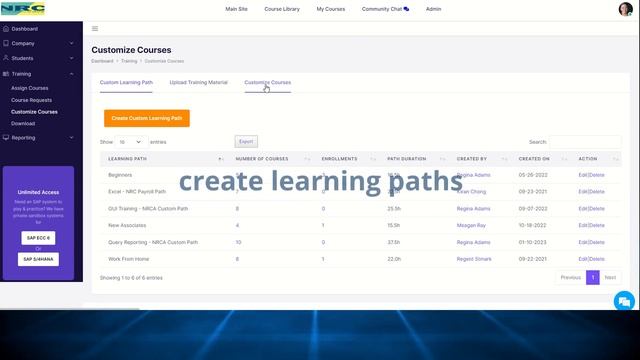640x360 pixels.
Task: Click "Excel - NRC Payroll Path" row
Action: tap(361, 192)
